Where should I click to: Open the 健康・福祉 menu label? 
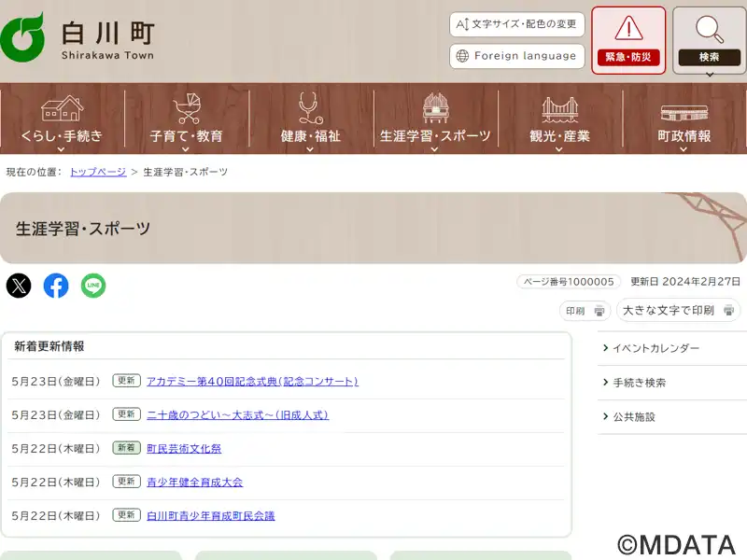[x=311, y=136]
